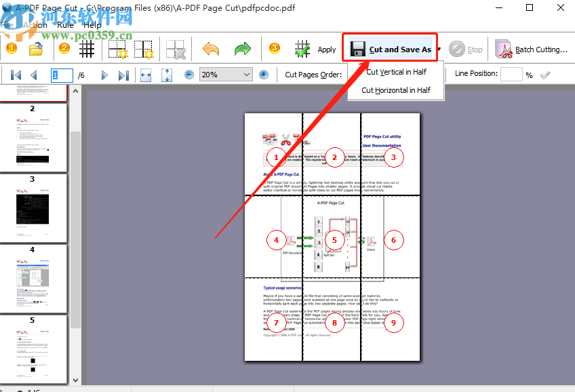Open the Rule menu
The width and height of the screenshot is (575, 392).
(64, 24)
